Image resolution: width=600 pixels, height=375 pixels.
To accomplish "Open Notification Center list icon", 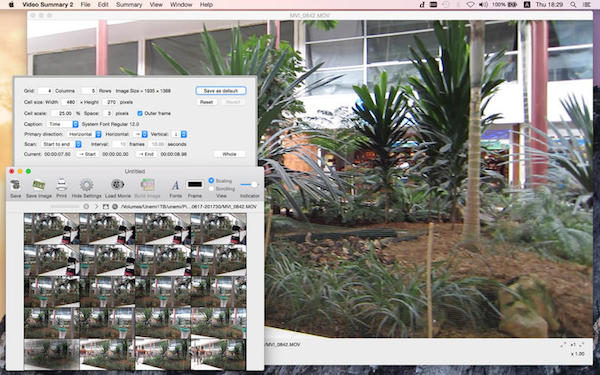I will coord(586,5).
